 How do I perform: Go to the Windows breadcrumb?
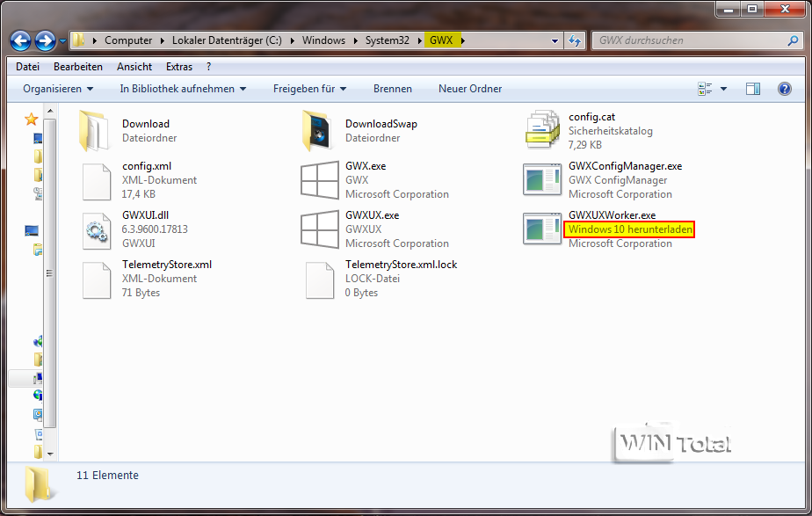point(323,40)
